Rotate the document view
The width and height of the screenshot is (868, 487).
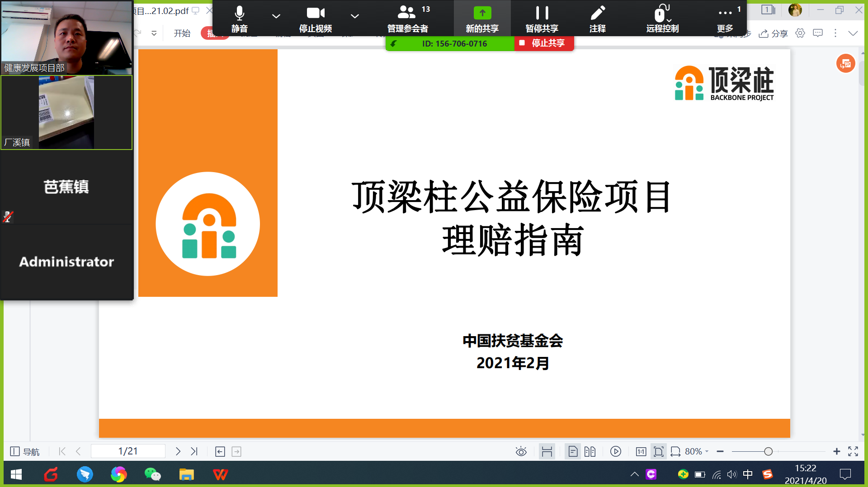pos(675,452)
